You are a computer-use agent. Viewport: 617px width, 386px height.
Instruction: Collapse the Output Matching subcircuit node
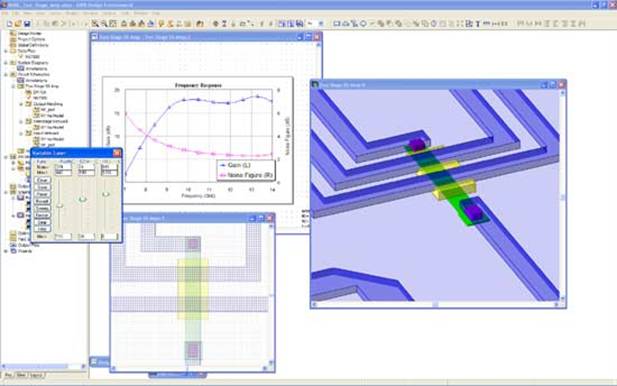click(22, 104)
